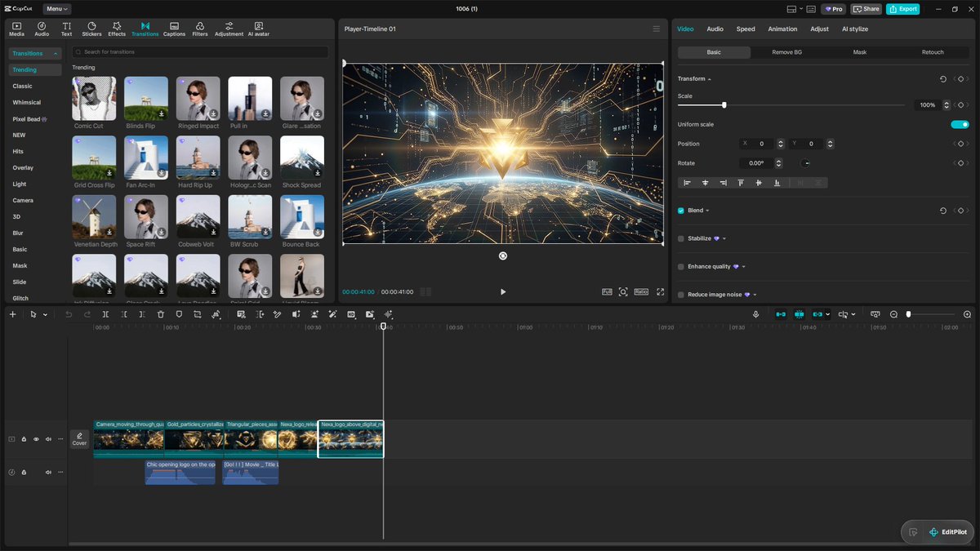The height and width of the screenshot is (551, 980).
Task: Open the Cover editor button
Action: pos(79,439)
